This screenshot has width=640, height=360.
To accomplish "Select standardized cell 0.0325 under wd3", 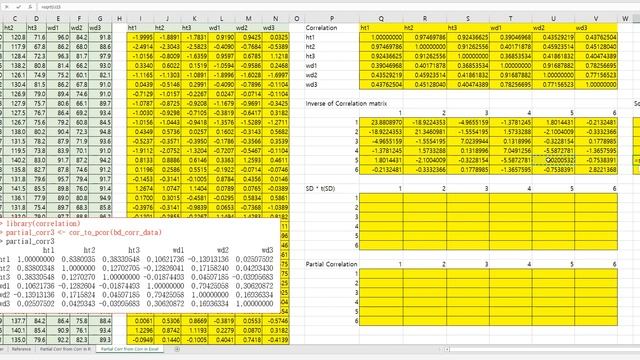I will tap(276, 37).
